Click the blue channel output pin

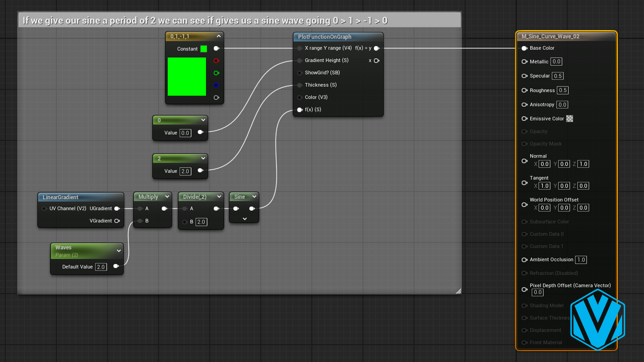pos(216,85)
